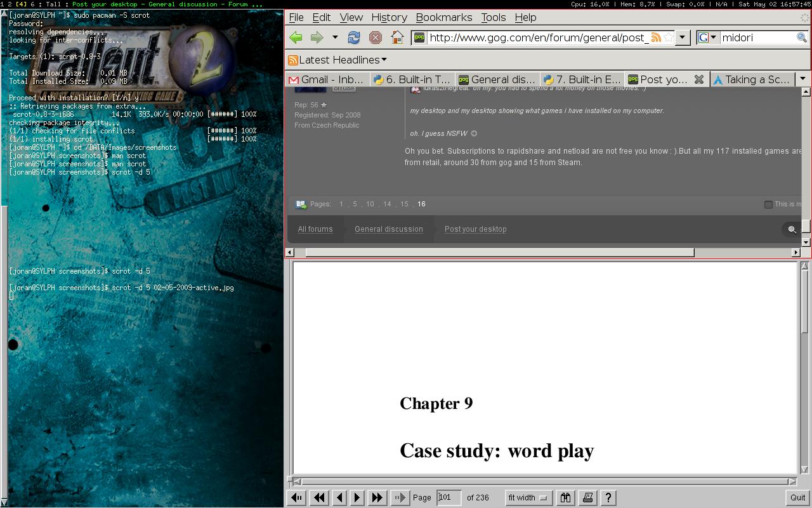
Task: Go to forum page 15
Action: 404,204
